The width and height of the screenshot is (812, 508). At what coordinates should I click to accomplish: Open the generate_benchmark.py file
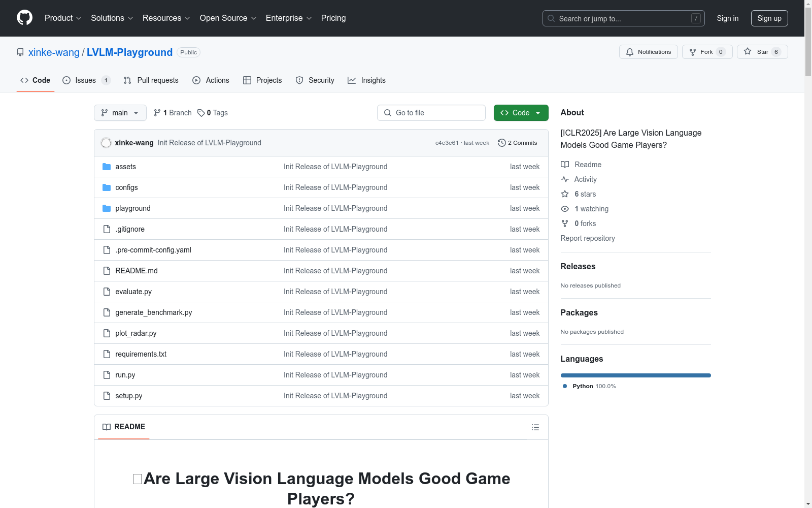pos(154,312)
